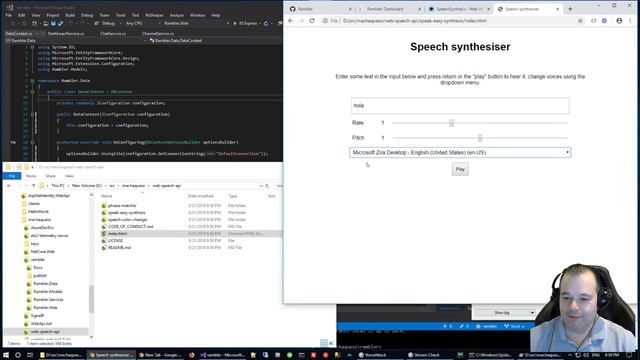
Task: Collapse the OnConfiguring method code region
Action: 32,142
